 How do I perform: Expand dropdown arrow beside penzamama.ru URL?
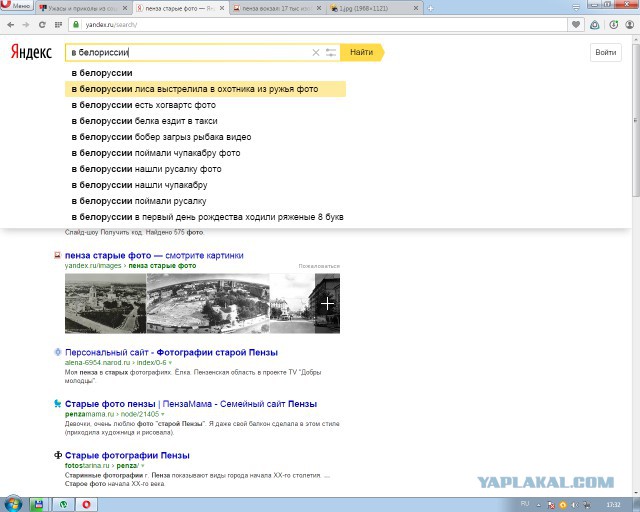163,414
